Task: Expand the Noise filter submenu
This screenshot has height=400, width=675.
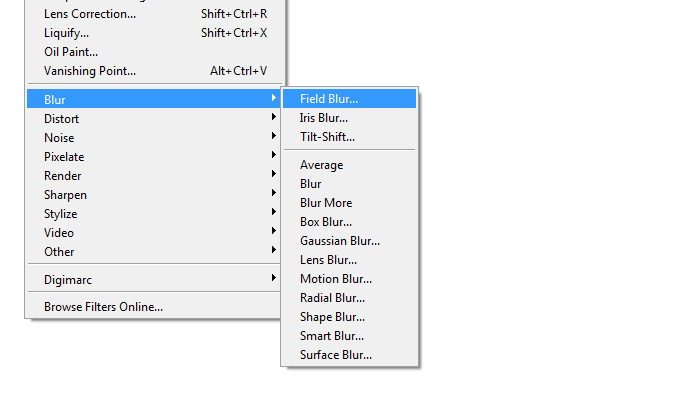Action: pyautogui.click(x=59, y=138)
